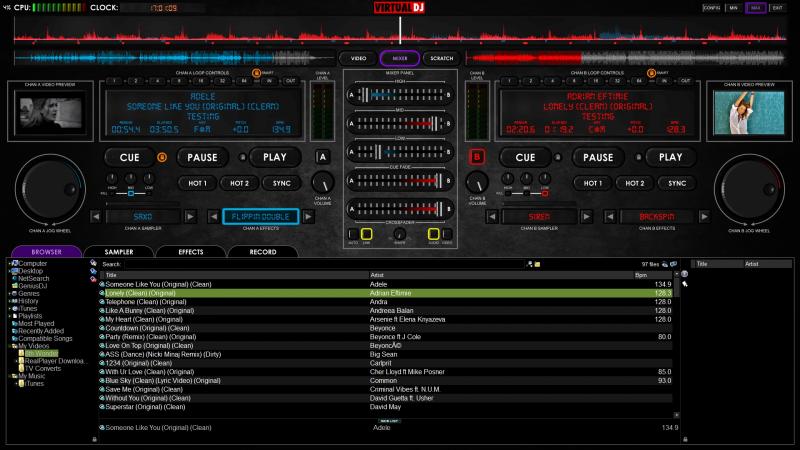
Task: Click the icon next to 97 files
Action: pos(665,264)
